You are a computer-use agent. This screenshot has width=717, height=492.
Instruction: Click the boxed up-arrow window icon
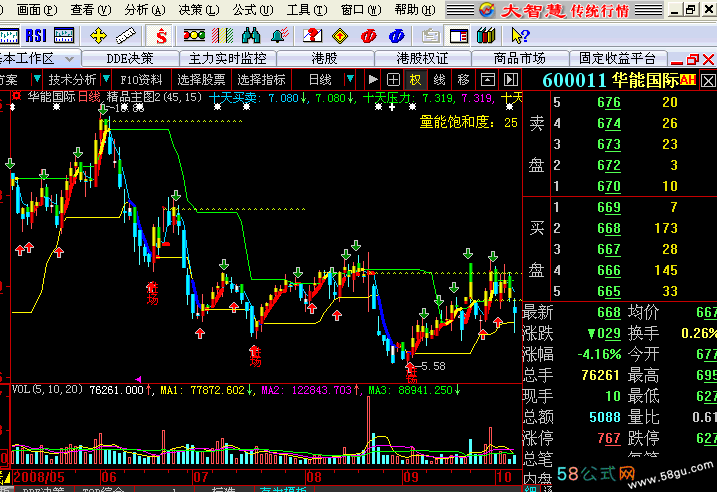point(487,80)
